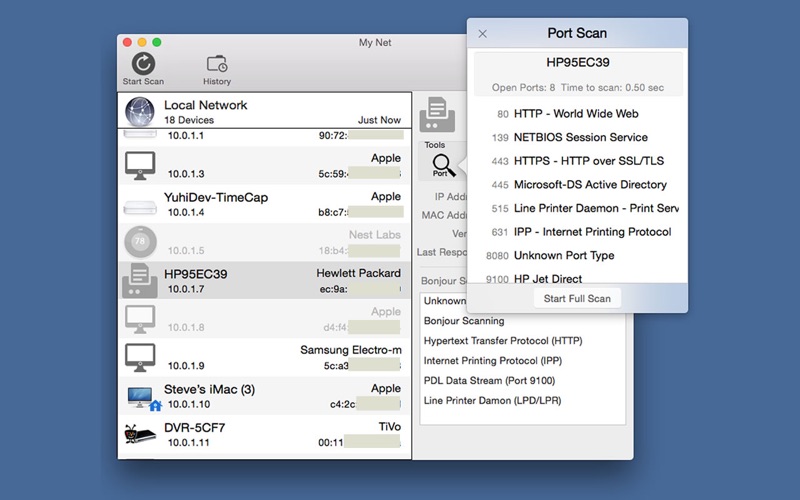Click the TiVo vendor label
This screenshot has width=800, height=500.
click(390, 427)
